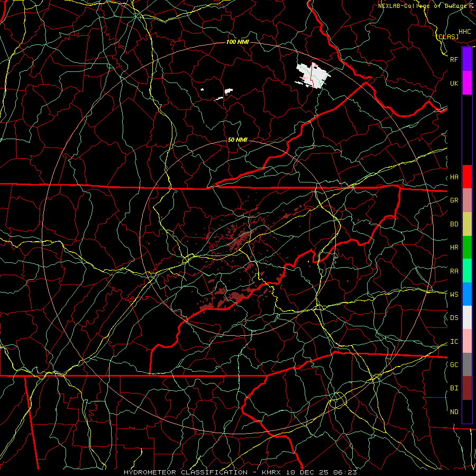Image resolution: width=476 pixels, height=476 pixels.
Task: Click the 'KMRX' station identifier
Action: [271, 472]
